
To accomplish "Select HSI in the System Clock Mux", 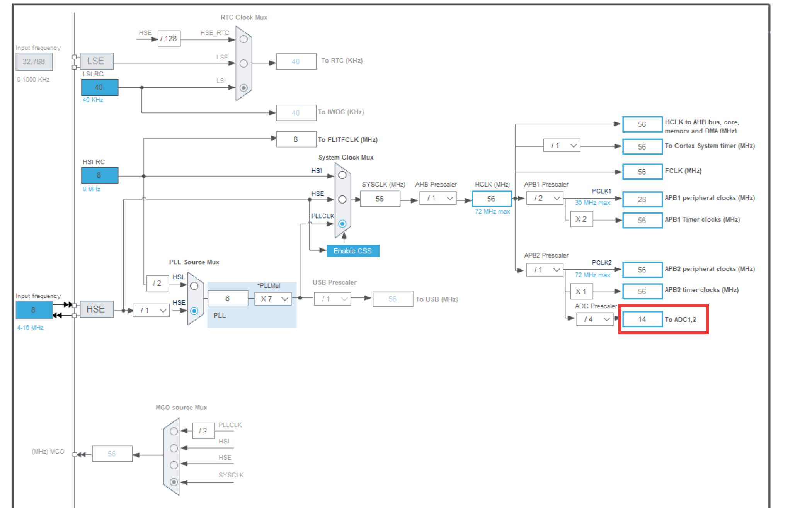I will point(342,175).
